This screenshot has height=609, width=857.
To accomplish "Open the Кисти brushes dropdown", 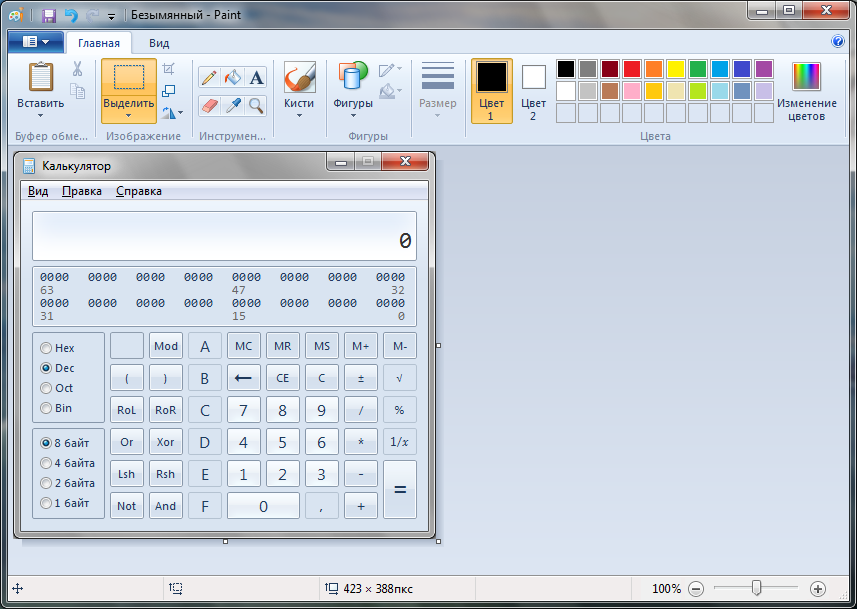I will coord(299,115).
